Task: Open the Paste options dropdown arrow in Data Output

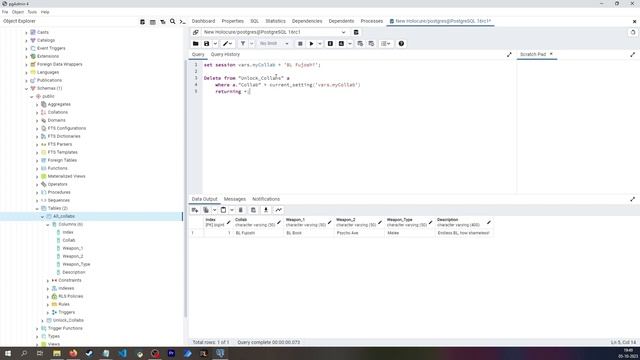Action: click(232, 210)
